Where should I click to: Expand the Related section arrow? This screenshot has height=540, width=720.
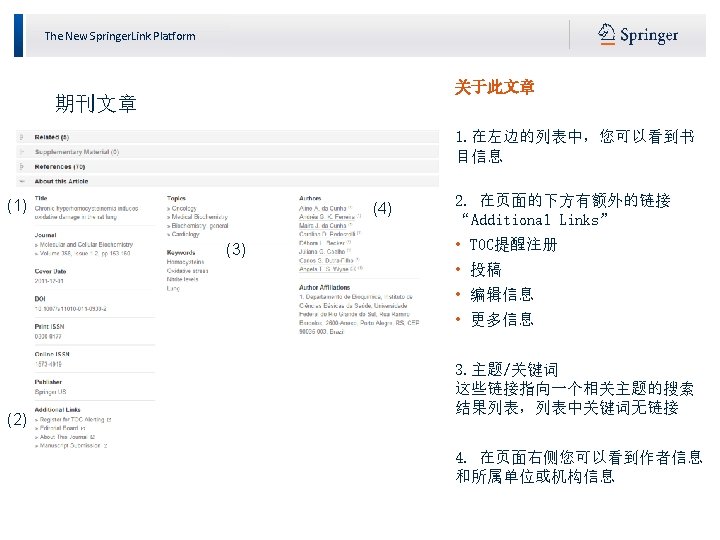[x=22, y=137]
